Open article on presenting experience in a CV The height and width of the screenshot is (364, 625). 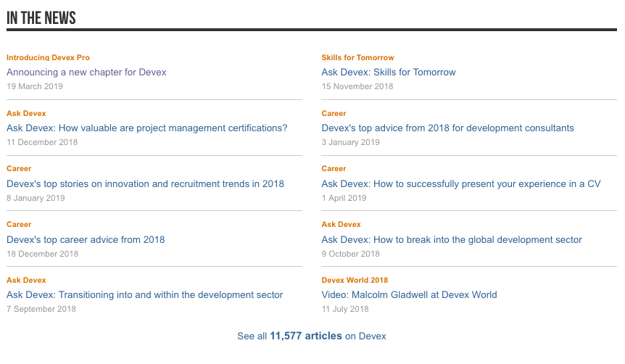point(461,183)
